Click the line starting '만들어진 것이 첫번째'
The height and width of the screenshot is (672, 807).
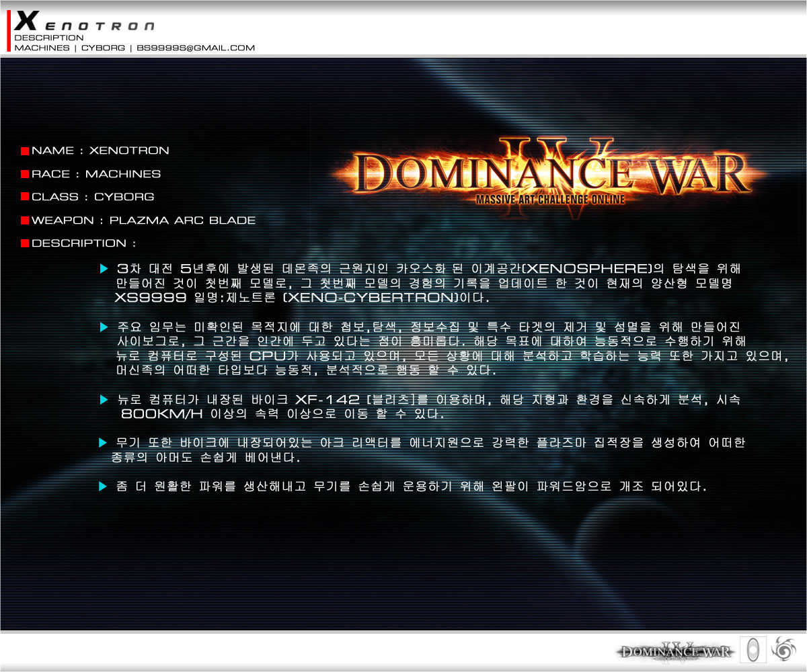pyautogui.click(x=424, y=283)
